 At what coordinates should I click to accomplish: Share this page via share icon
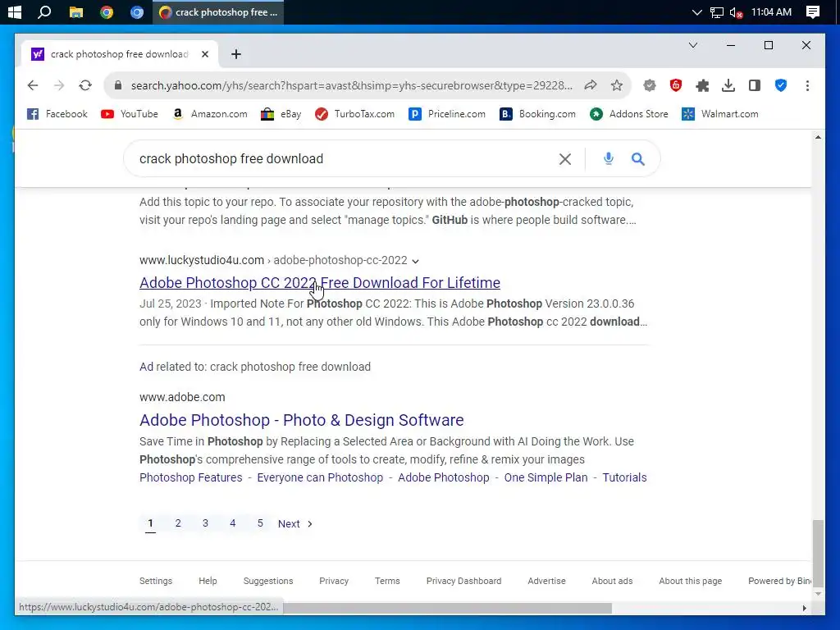[x=591, y=85]
